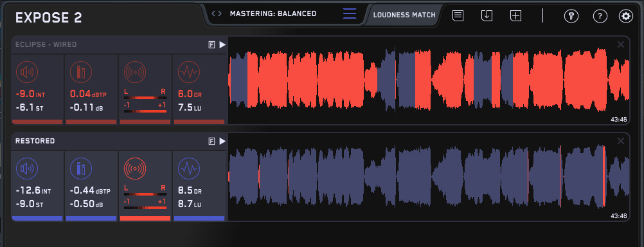Click the loudness speaker icon for Restored track
644x247 pixels.
(27, 169)
